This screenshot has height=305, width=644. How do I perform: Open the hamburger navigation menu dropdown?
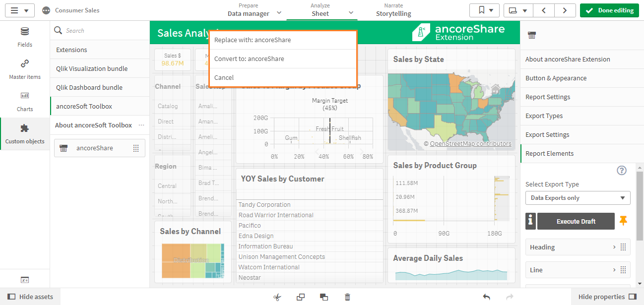(x=19, y=10)
